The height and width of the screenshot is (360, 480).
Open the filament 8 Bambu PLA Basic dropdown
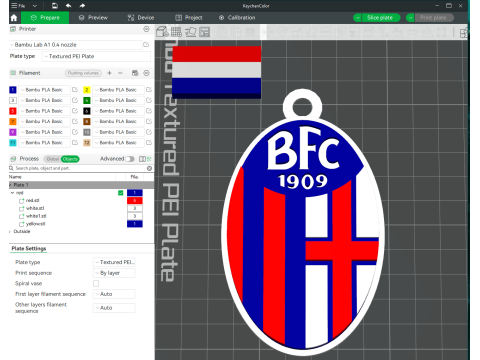[119, 121]
